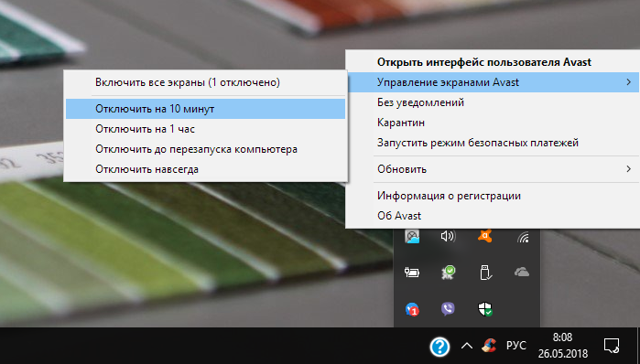
Task: Click the blue messenger icon with red 1 badge
Action: [412, 309]
